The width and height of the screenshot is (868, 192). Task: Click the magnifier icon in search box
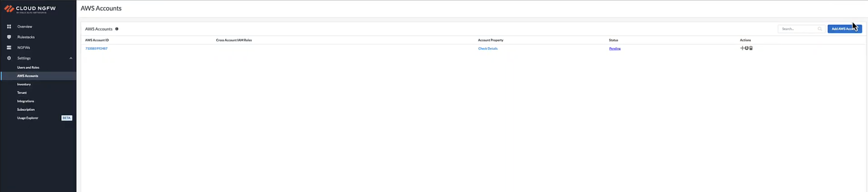(x=820, y=29)
